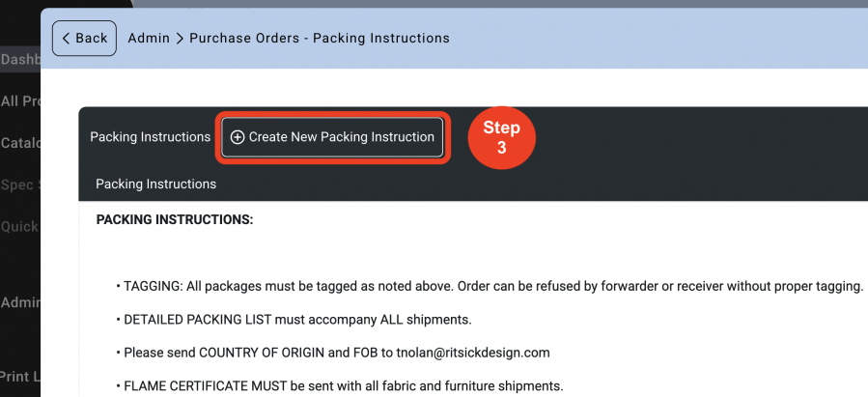The height and width of the screenshot is (397, 868).
Task: Open Create New Packing Instruction
Action: click(x=332, y=137)
